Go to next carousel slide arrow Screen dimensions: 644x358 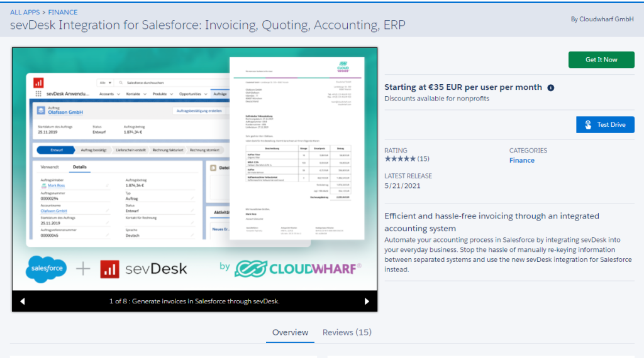[367, 301]
